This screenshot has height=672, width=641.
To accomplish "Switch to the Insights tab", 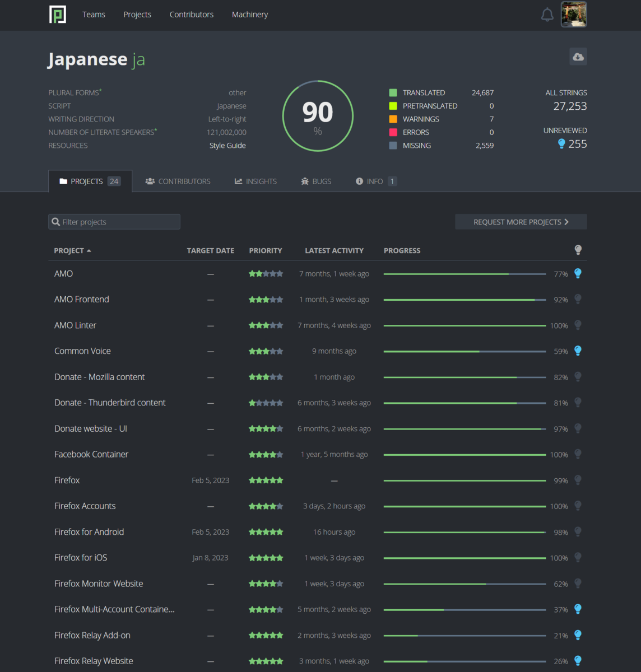I will point(256,181).
